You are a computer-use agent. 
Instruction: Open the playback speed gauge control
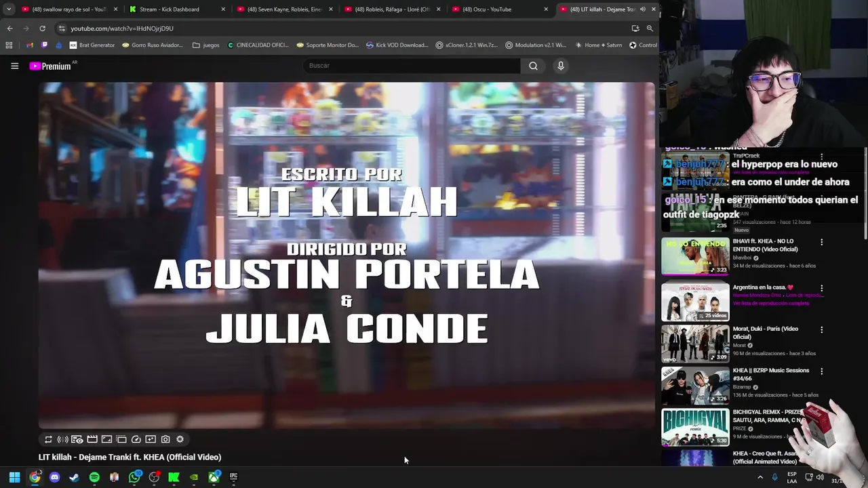pyautogui.click(x=136, y=439)
